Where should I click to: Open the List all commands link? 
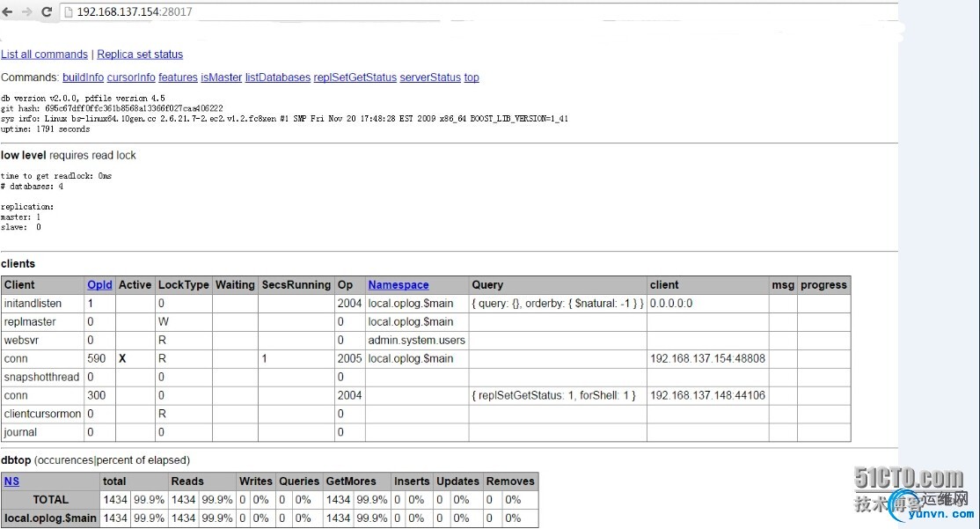point(44,55)
